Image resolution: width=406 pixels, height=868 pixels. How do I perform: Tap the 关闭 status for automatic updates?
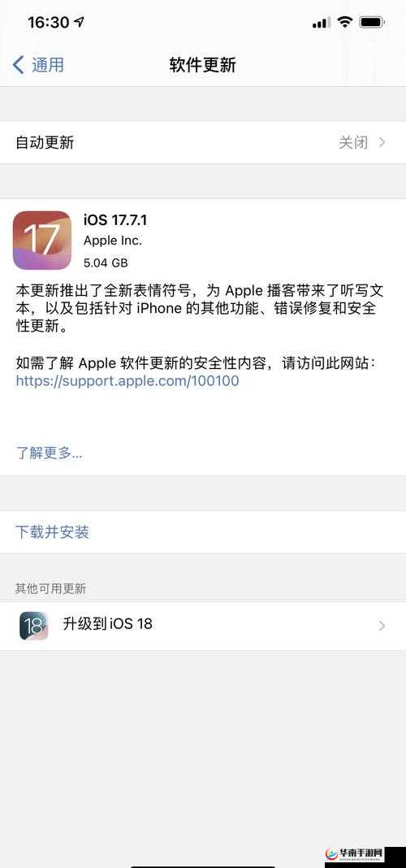coord(353,143)
